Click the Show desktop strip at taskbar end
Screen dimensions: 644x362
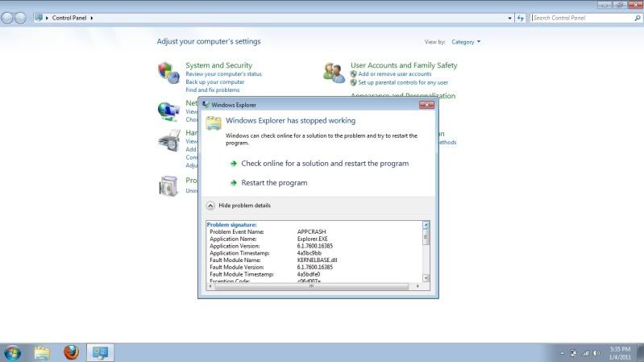640,352
